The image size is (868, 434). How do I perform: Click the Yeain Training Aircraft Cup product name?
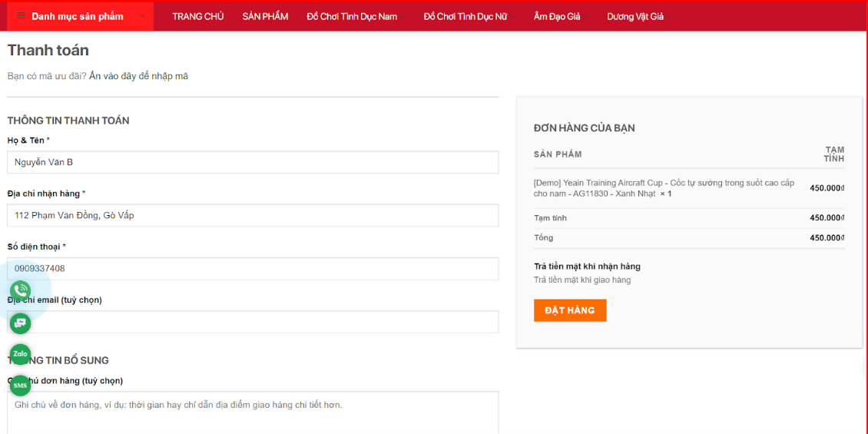click(x=664, y=188)
